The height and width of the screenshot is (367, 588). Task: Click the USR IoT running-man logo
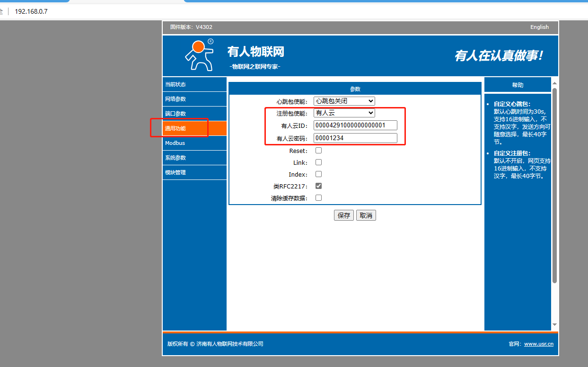(199, 55)
